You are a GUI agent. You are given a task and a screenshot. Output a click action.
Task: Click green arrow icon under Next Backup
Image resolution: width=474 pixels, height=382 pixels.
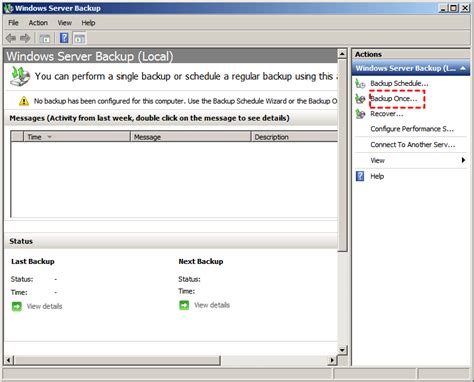tap(184, 305)
